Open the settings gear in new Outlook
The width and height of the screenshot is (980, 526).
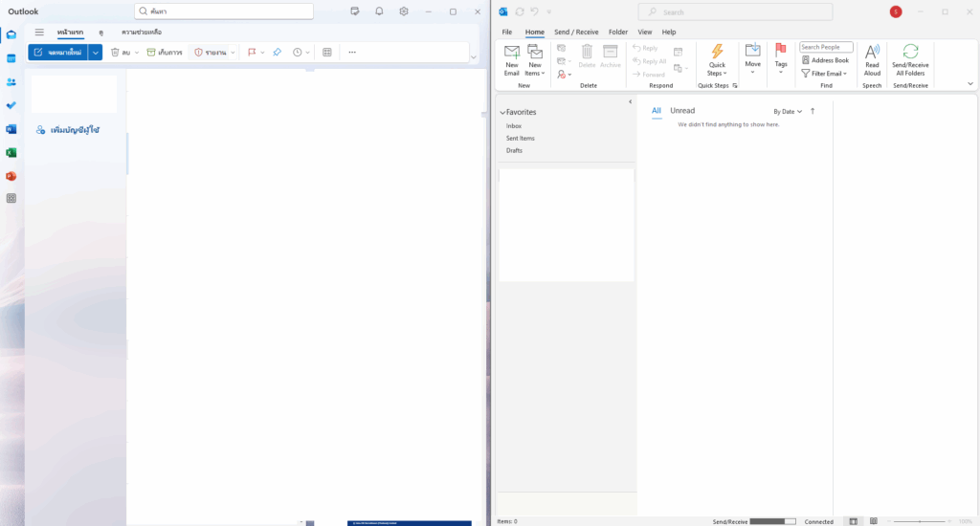[404, 11]
